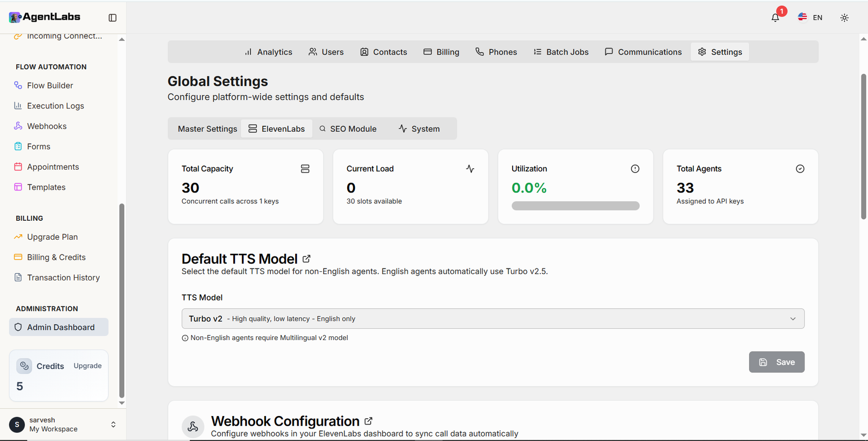Screen dimensions: 868x441
Task: Open Master Settings sub-tab
Action: click(207, 129)
